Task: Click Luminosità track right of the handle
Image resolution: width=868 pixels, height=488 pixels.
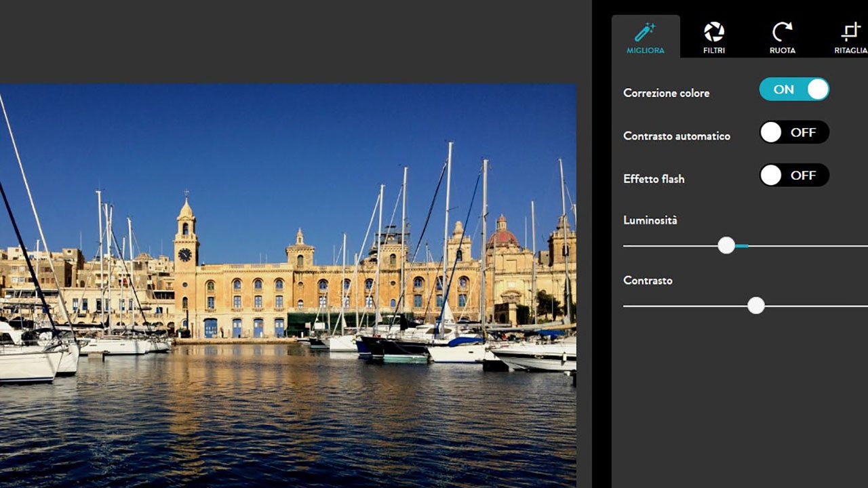Action: click(x=807, y=246)
